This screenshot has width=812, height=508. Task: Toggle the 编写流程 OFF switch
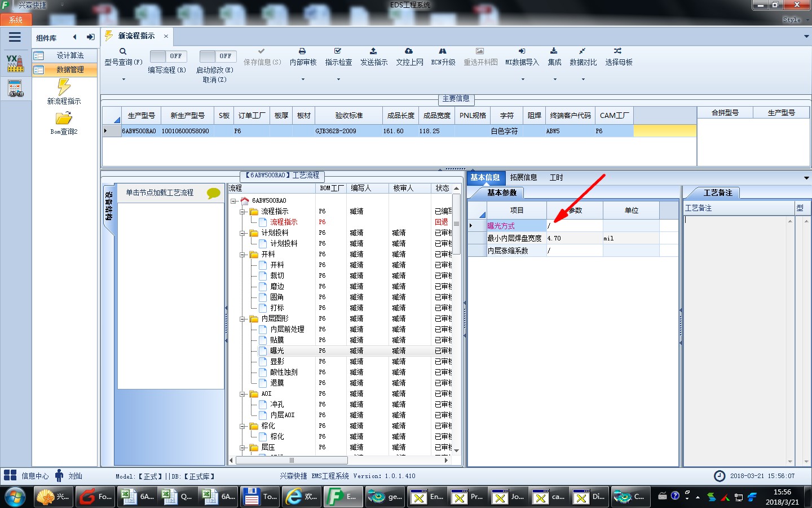[167, 56]
